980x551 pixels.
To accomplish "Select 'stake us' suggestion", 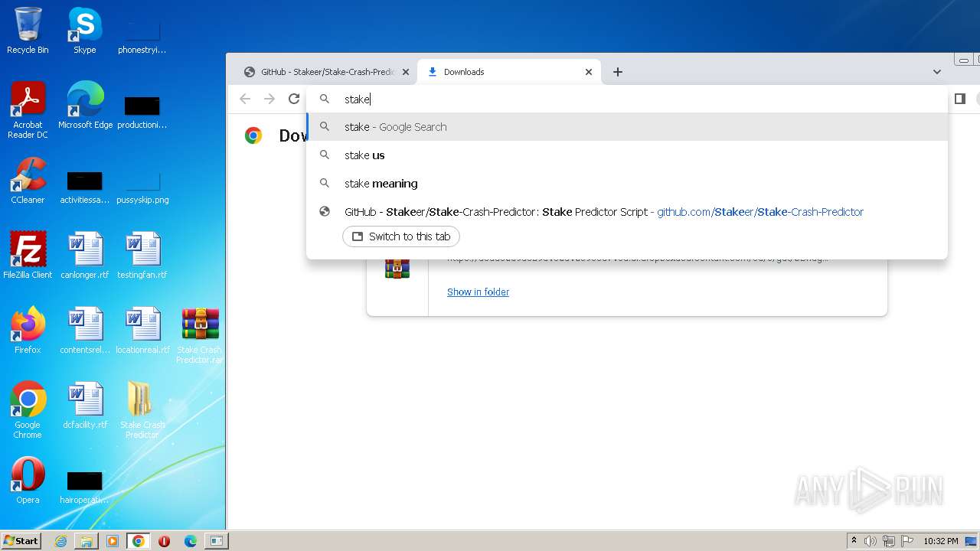I will click(627, 155).
